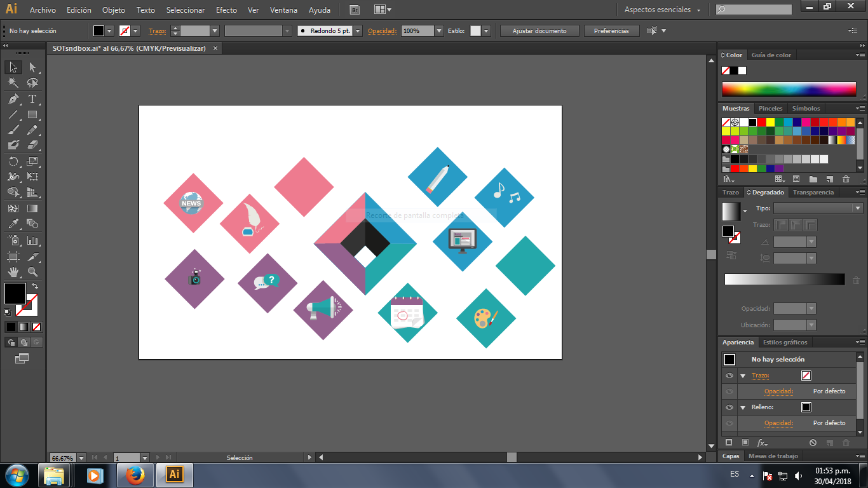Select the Pencil tool
The height and width of the screenshot is (488, 868).
tap(32, 130)
